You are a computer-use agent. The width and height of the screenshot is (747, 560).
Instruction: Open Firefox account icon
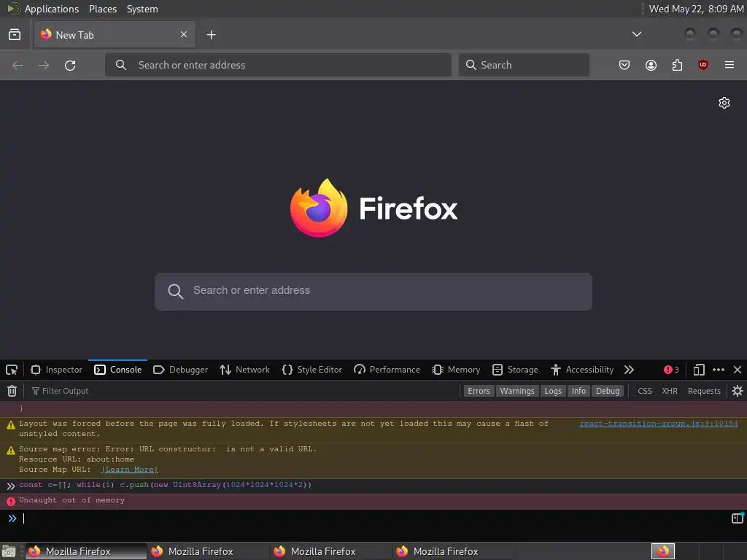coord(651,65)
